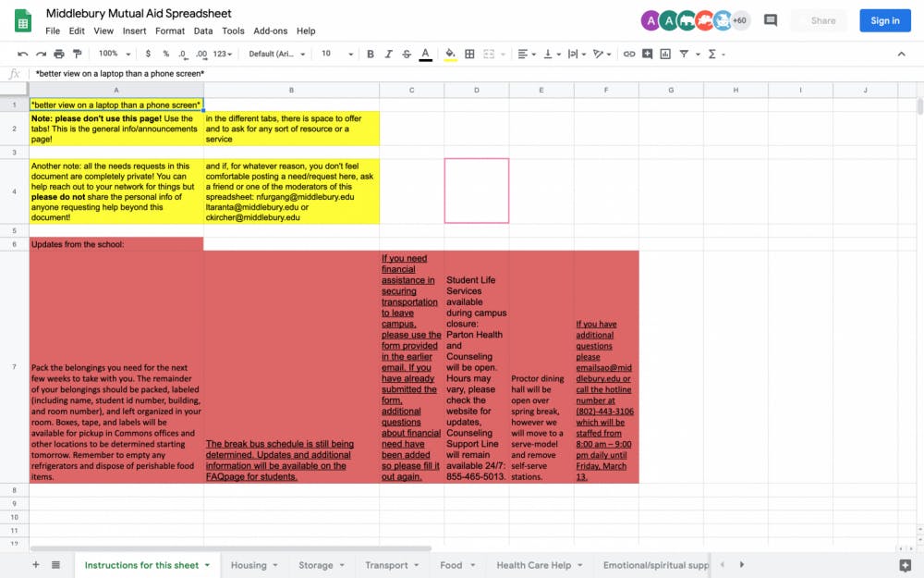The image size is (924, 578).
Task: Click the blue Sign in button
Action: (884, 20)
